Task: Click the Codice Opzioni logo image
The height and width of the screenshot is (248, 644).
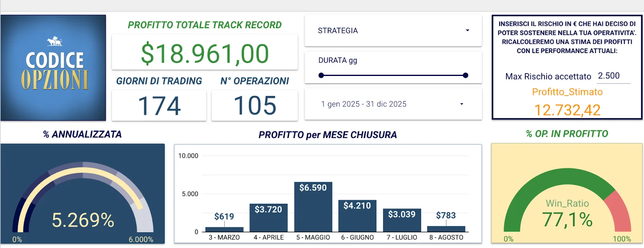Action: (53, 68)
